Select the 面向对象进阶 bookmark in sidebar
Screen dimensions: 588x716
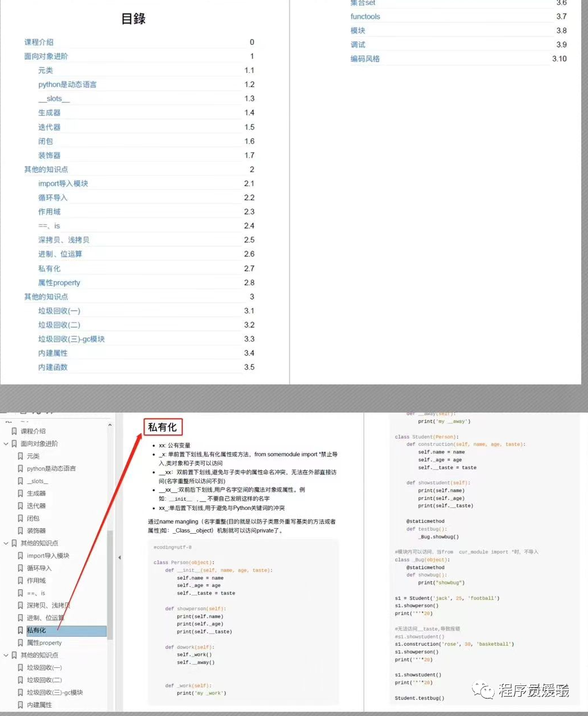click(x=39, y=444)
